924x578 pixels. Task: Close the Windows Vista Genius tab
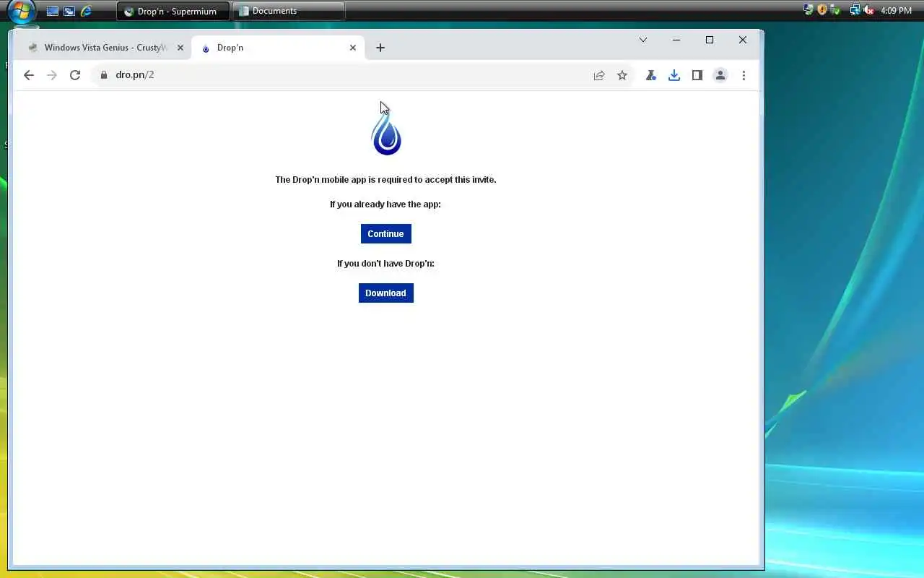click(x=180, y=48)
